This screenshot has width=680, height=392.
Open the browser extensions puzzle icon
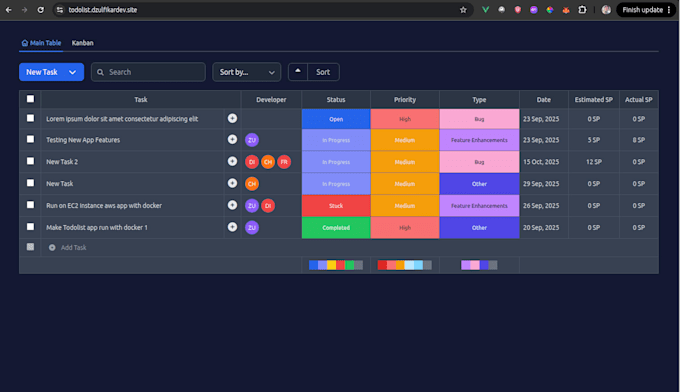coord(582,10)
